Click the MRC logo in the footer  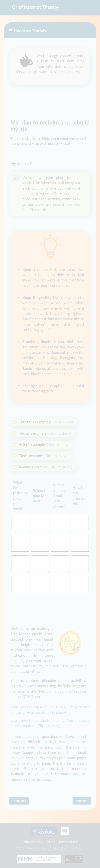tap(73, 859)
